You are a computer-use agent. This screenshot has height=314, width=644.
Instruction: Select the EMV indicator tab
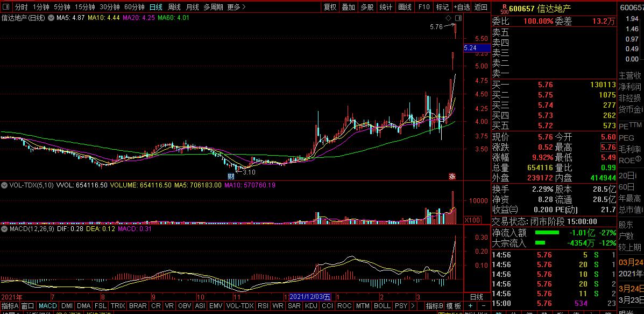216,306
